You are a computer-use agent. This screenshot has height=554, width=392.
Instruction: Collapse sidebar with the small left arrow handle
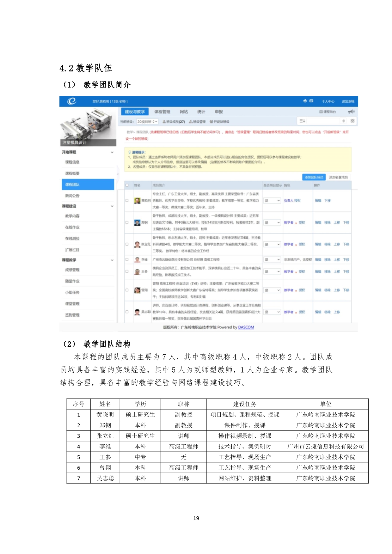click(x=118, y=174)
